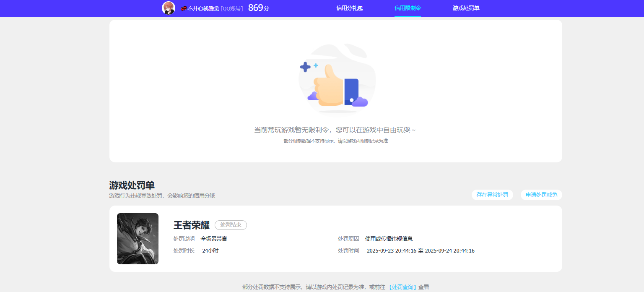
Task: Click the 处罚时长 label
Action: pyautogui.click(x=184, y=251)
